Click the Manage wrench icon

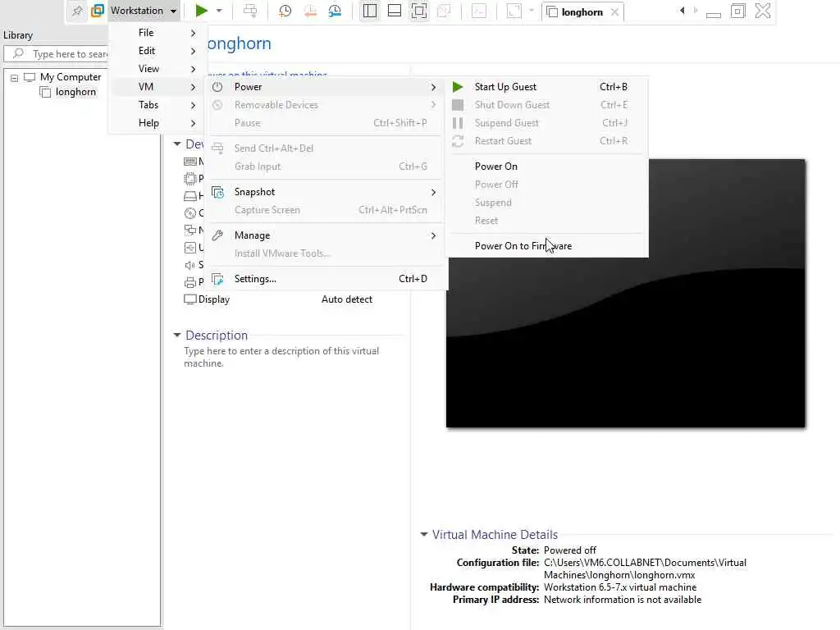click(x=217, y=235)
